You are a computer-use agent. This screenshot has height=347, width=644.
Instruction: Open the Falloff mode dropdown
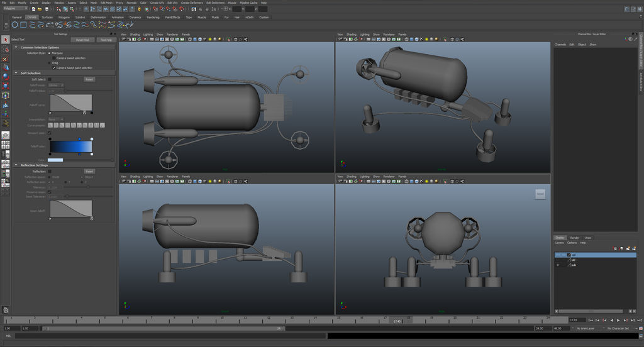(56, 85)
